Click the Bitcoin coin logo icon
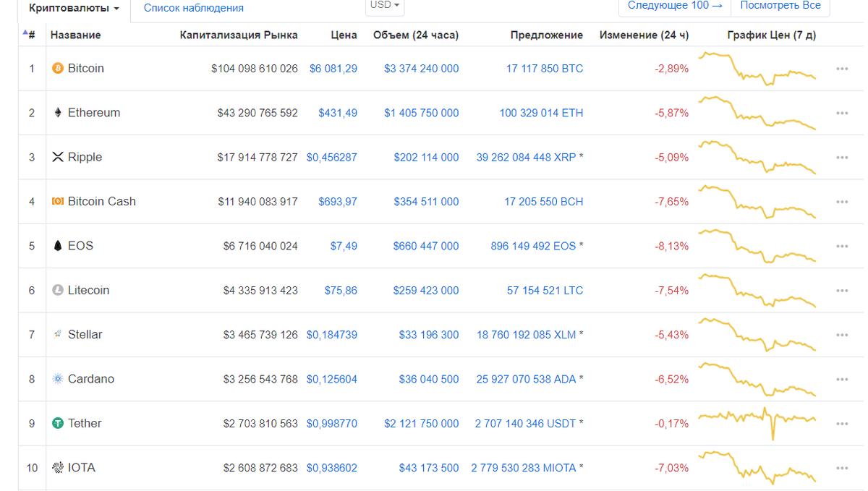 pyautogui.click(x=58, y=69)
